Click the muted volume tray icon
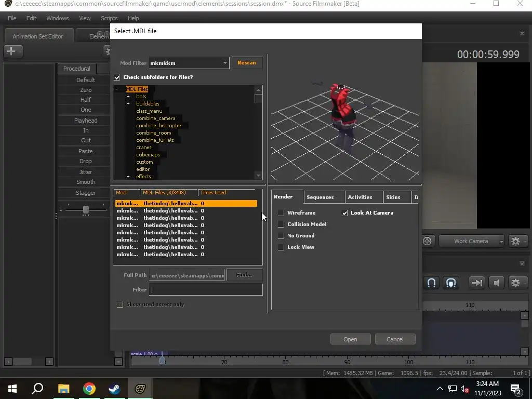This screenshot has height=399, width=532. coord(464,389)
